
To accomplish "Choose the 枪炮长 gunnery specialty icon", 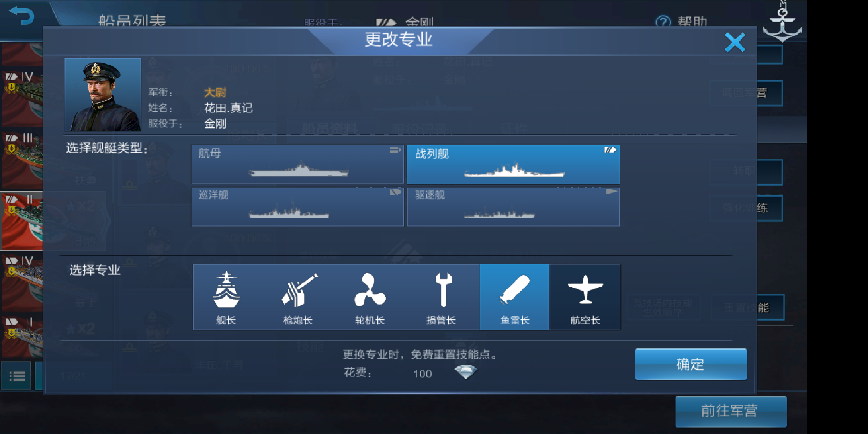I will click(298, 297).
